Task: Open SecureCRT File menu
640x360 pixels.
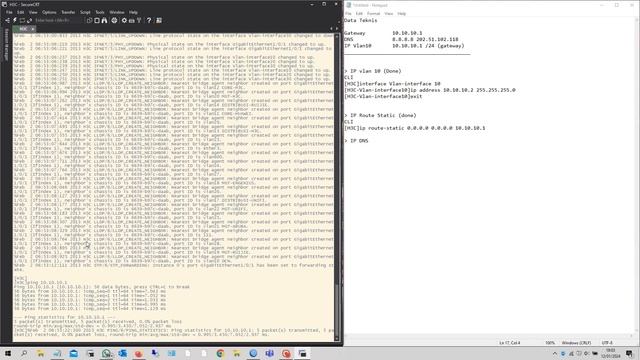Action: (x=9, y=12)
